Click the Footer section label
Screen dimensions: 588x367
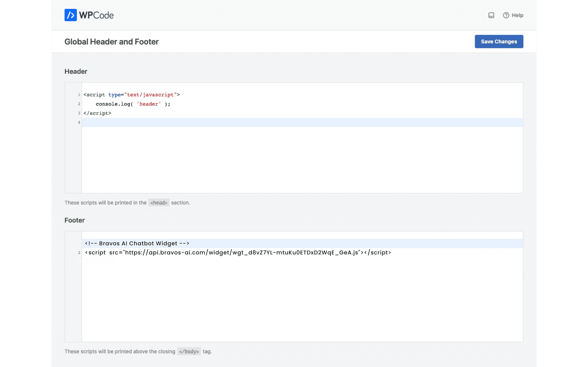[x=74, y=220]
